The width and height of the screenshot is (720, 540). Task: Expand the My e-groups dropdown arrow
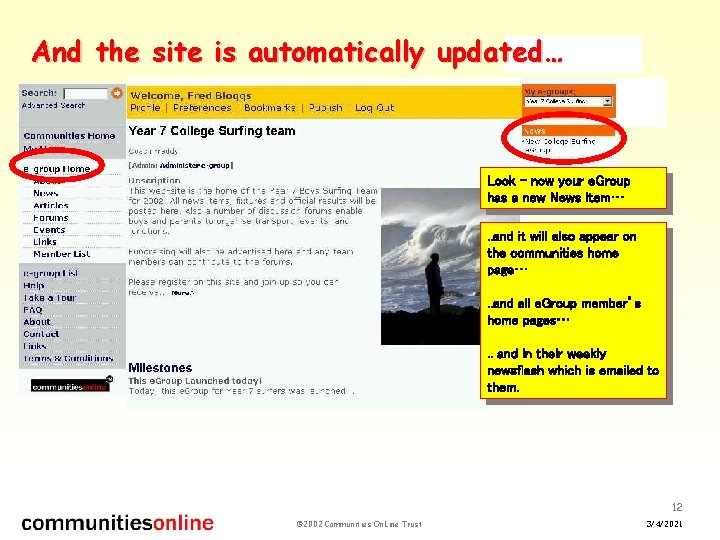pos(608,101)
